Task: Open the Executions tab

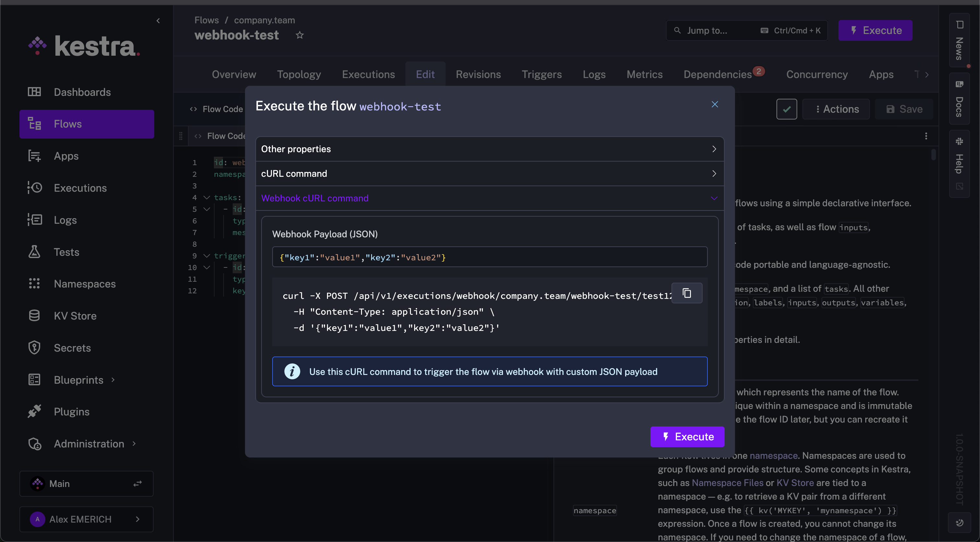Action: click(x=368, y=74)
